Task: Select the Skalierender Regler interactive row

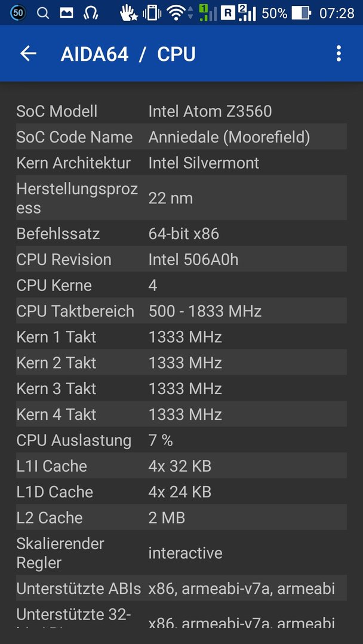Action: [181, 553]
